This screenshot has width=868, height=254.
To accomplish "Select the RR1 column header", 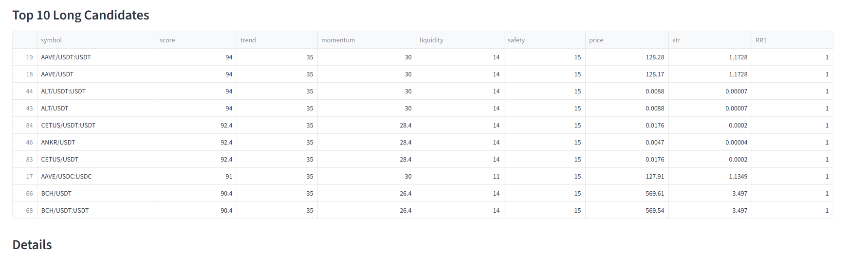I will (x=761, y=40).
